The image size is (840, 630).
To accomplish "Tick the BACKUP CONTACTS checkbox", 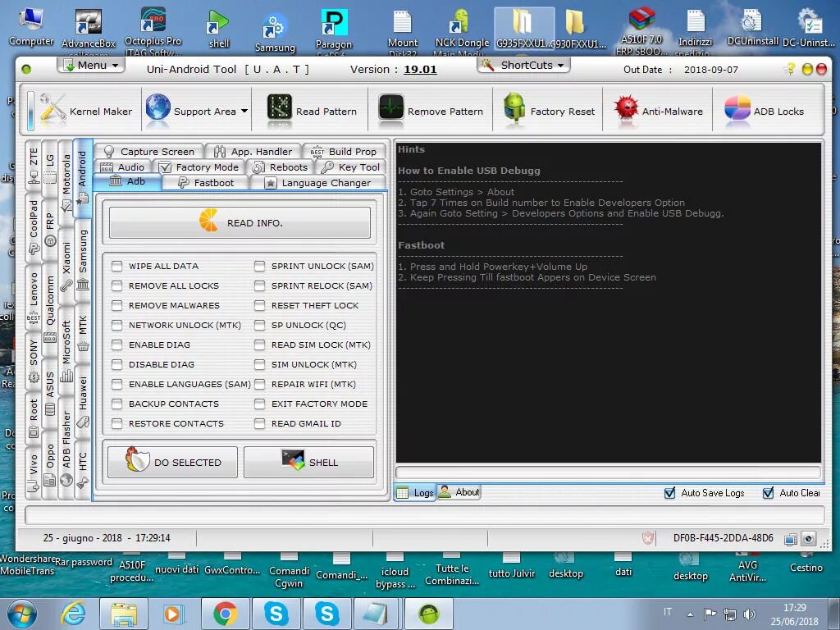I will click(116, 404).
